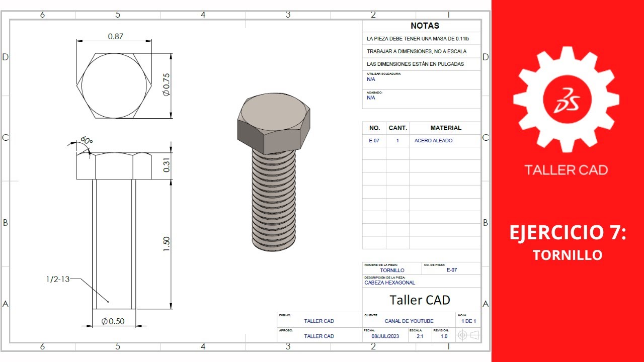Click the TALLER CAD text under the gear logo
The width and height of the screenshot is (644, 362).
566,170
